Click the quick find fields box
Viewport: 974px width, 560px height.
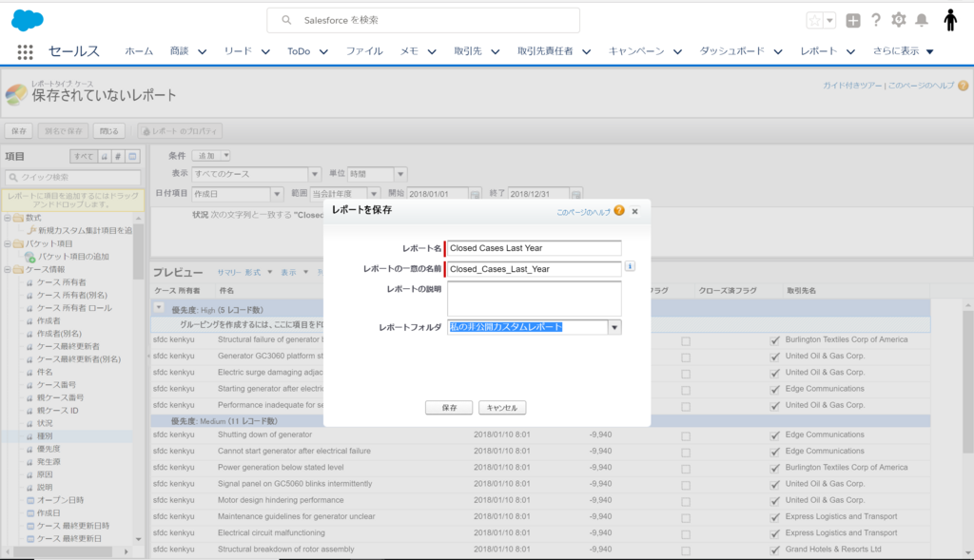pos(73,178)
